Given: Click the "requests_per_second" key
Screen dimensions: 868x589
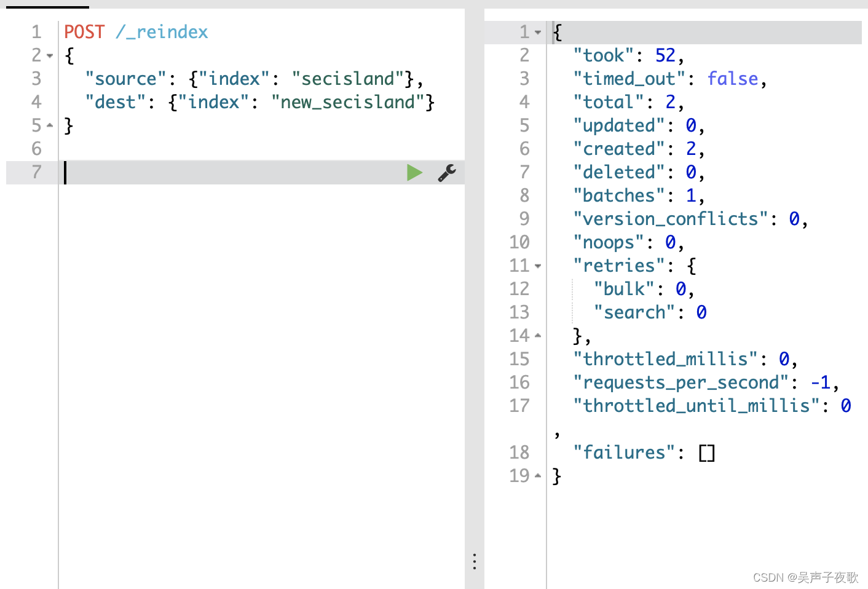Looking at the screenshot, I should (681, 382).
